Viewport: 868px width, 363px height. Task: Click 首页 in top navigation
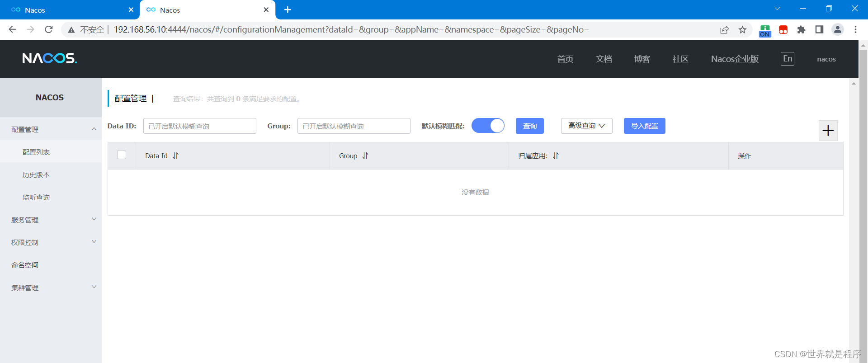565,59
